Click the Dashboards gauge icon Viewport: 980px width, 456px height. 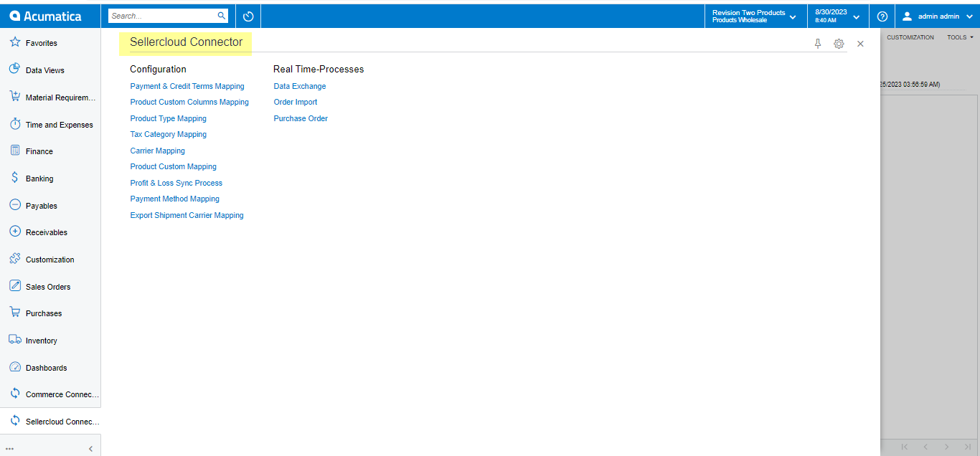[14, 367]
